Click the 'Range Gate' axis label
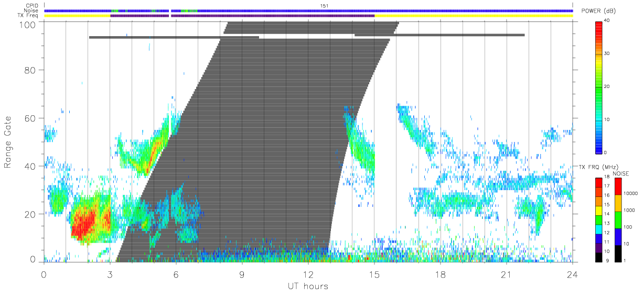Viewport: 644px width, 297px height. pyautogui.click(x=8, y=142)
